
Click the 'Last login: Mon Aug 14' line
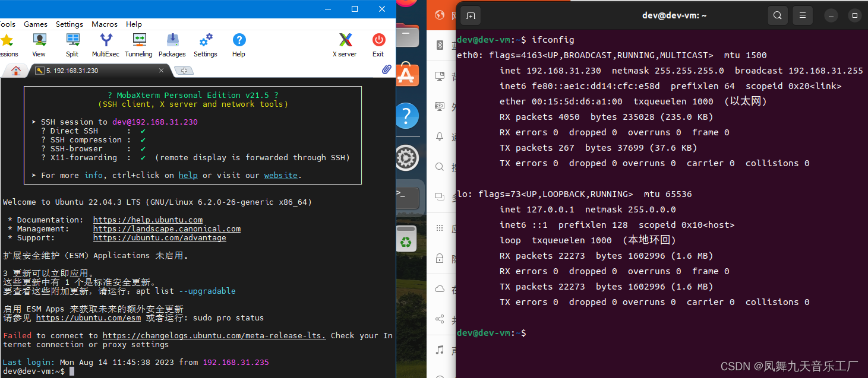coord(136,363)
